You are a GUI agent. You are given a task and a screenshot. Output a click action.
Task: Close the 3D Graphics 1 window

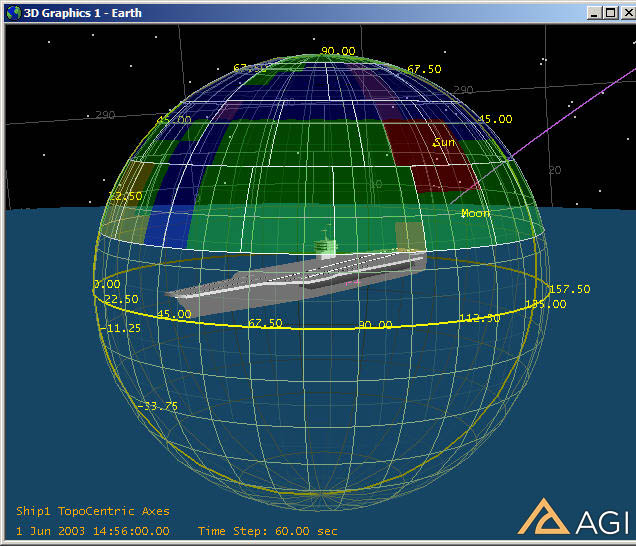coord(625,12)
